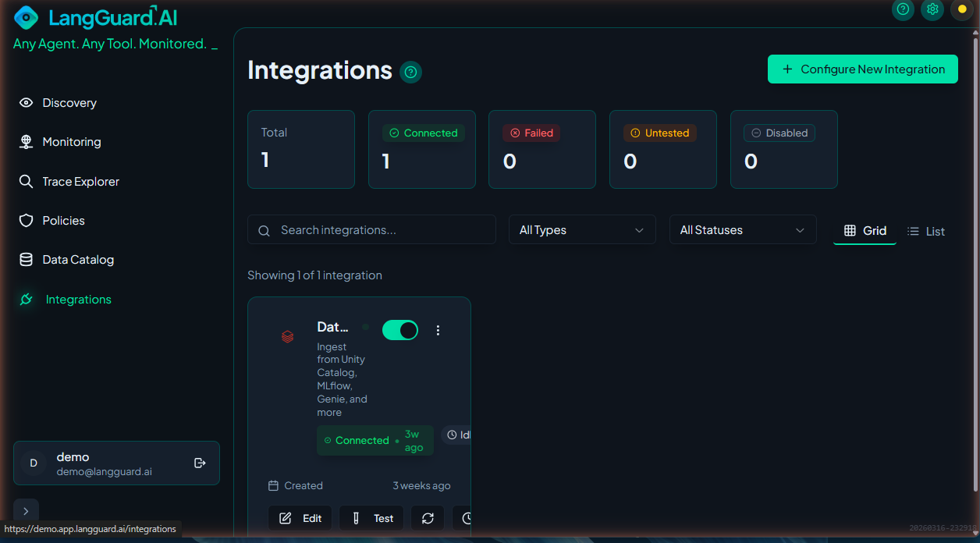Click the question mark icon in top bar
980x543 pixels.
pos(903,9)
